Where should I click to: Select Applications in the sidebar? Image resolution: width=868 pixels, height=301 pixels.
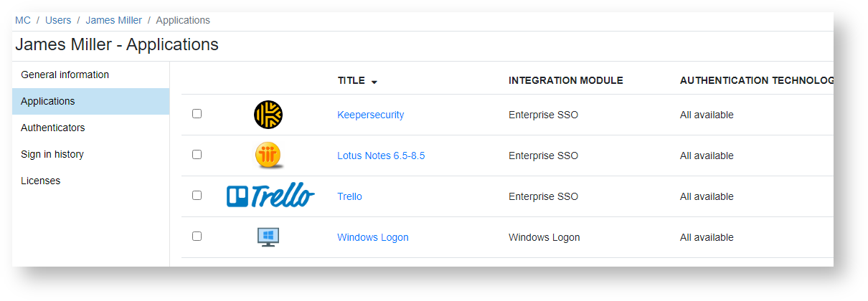[x=48, y=101]
